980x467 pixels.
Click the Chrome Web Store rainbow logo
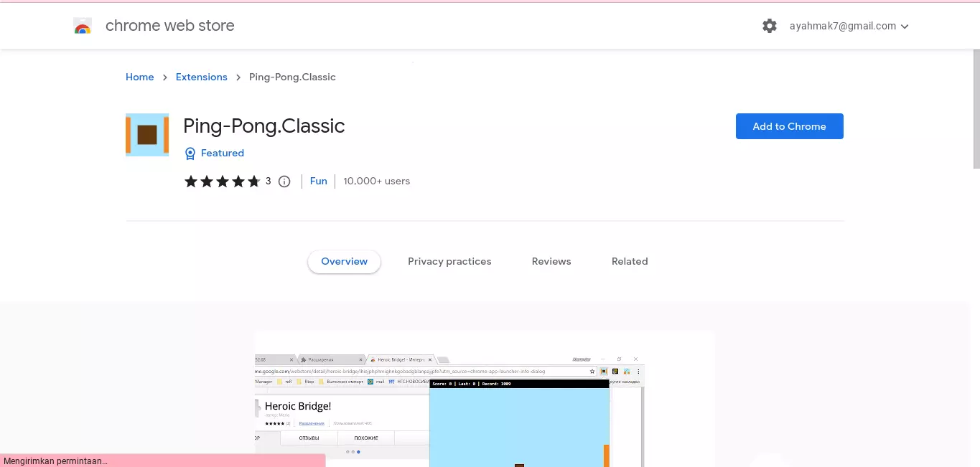(83, 27)
